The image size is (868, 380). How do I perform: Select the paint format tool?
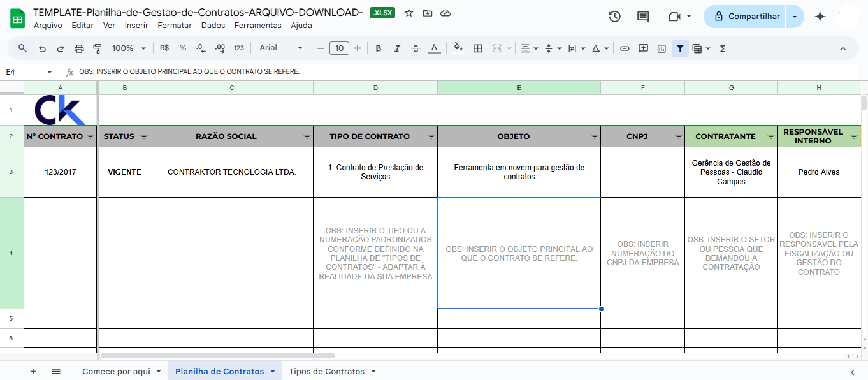(x=98, y=48)
